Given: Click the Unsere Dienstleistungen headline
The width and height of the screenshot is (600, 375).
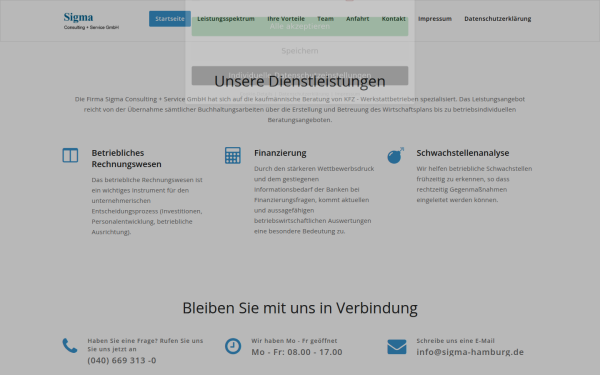Looking at the screenshot, I should click(300, 81).
